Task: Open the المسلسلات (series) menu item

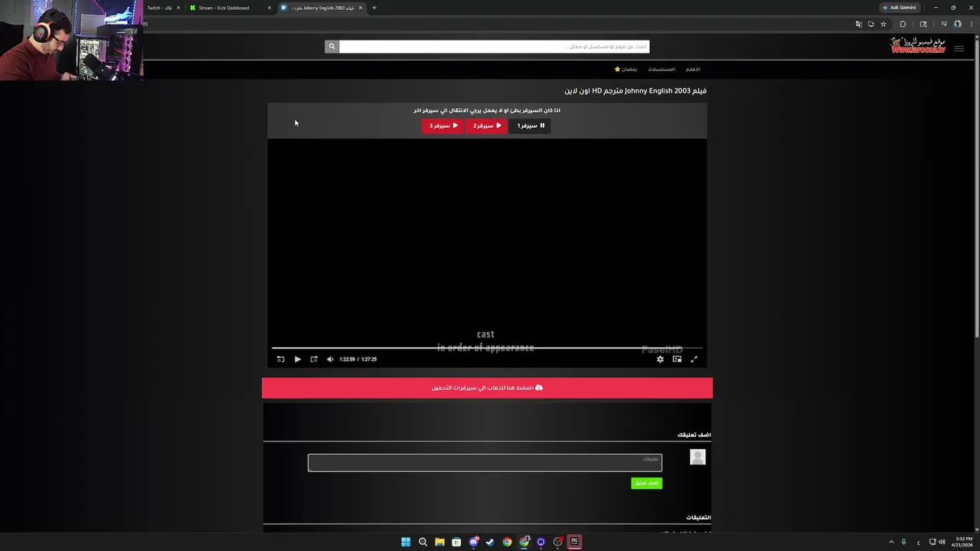Action: [661, 70]
